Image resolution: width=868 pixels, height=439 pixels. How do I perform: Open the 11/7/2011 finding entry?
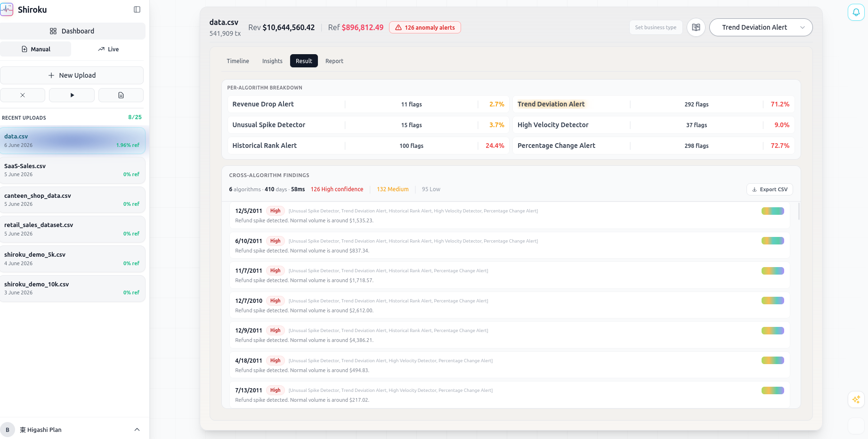click(x=510, y=275)
